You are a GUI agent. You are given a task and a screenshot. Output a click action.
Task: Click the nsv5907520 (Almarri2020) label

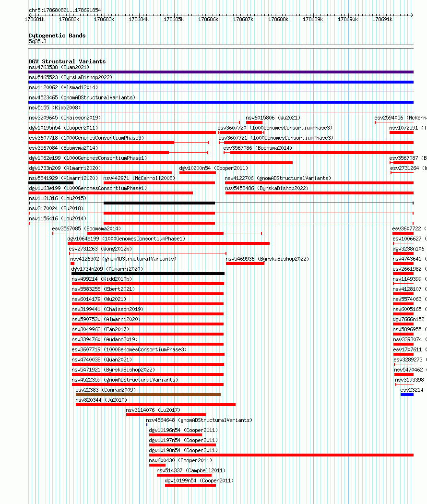[x=106, y=319]
